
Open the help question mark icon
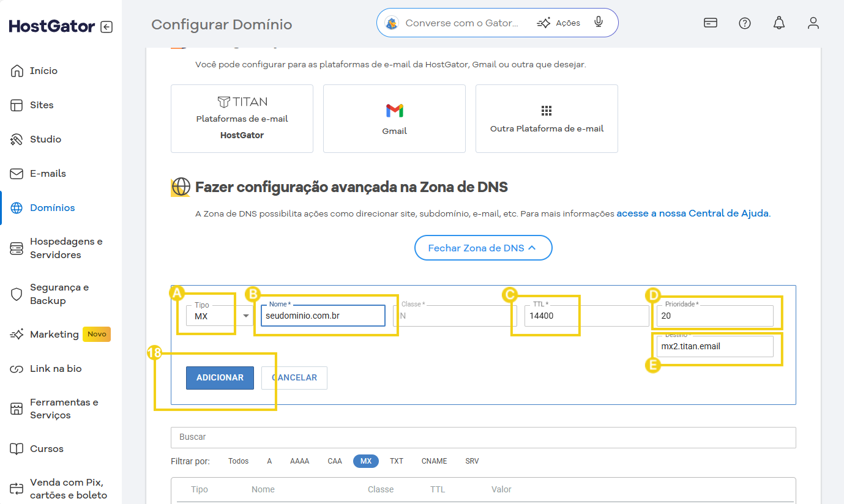click(x=744, y=23)
